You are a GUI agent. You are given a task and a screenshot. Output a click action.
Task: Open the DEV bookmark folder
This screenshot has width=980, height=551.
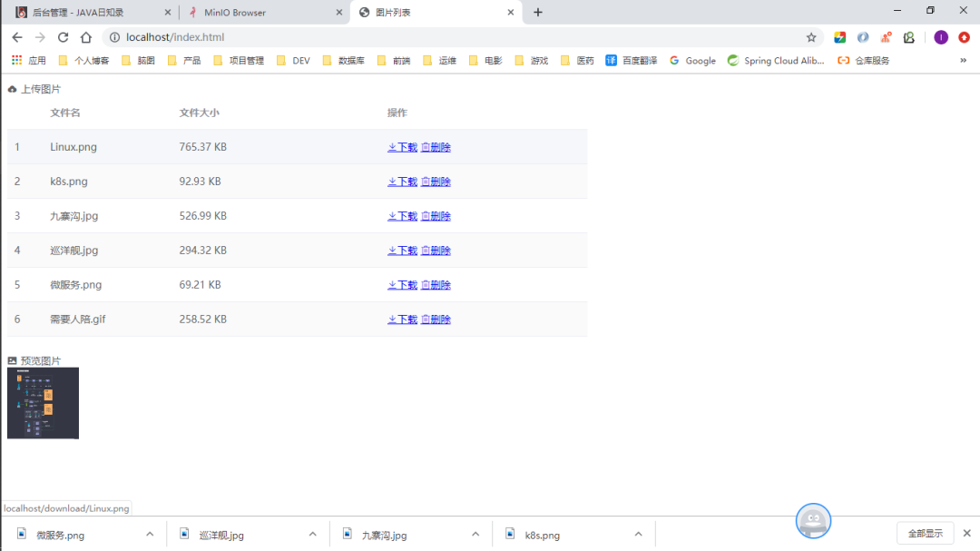click(x=293, y=61)
